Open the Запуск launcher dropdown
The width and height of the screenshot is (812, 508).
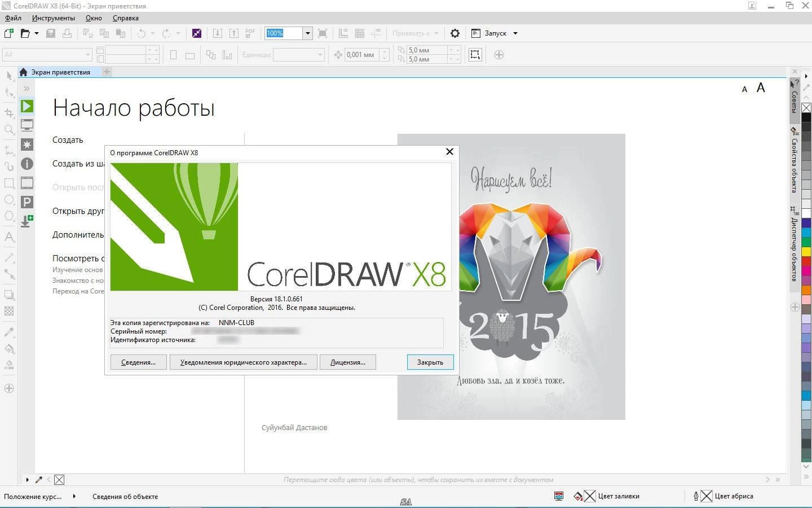tap(515, 33)
